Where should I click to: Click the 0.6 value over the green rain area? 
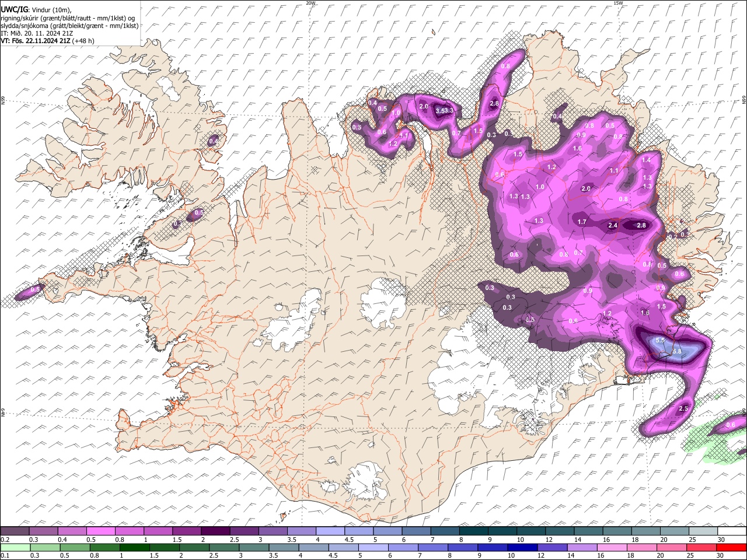[731, 425]
